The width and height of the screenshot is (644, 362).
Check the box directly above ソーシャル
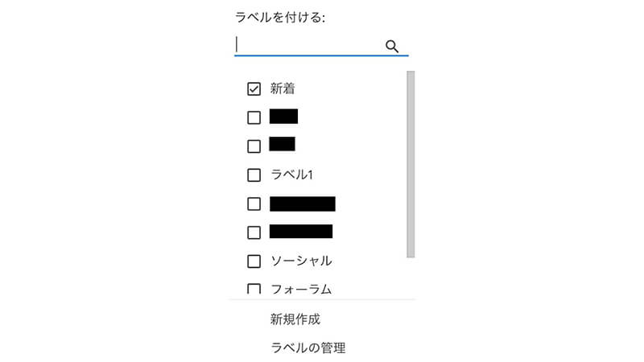(x=254, y=232)
